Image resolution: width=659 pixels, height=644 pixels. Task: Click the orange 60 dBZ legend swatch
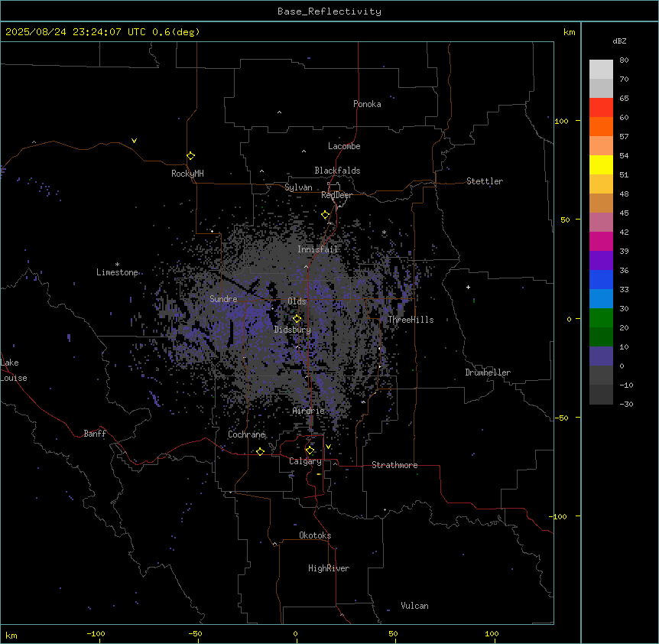point(601,126)
